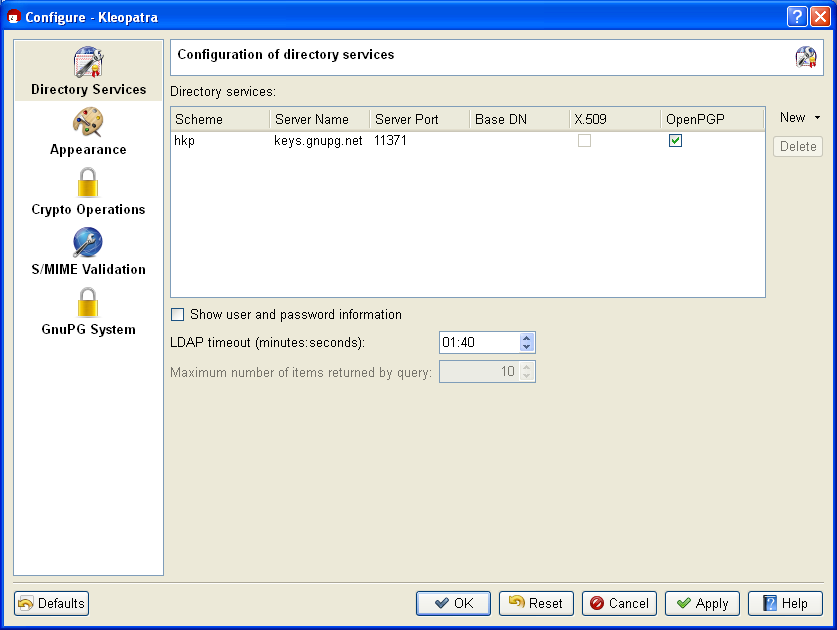Click the OpenPGP column header
Image resolution: width=837 pixels, height=630 pixels.
[712, 119]
